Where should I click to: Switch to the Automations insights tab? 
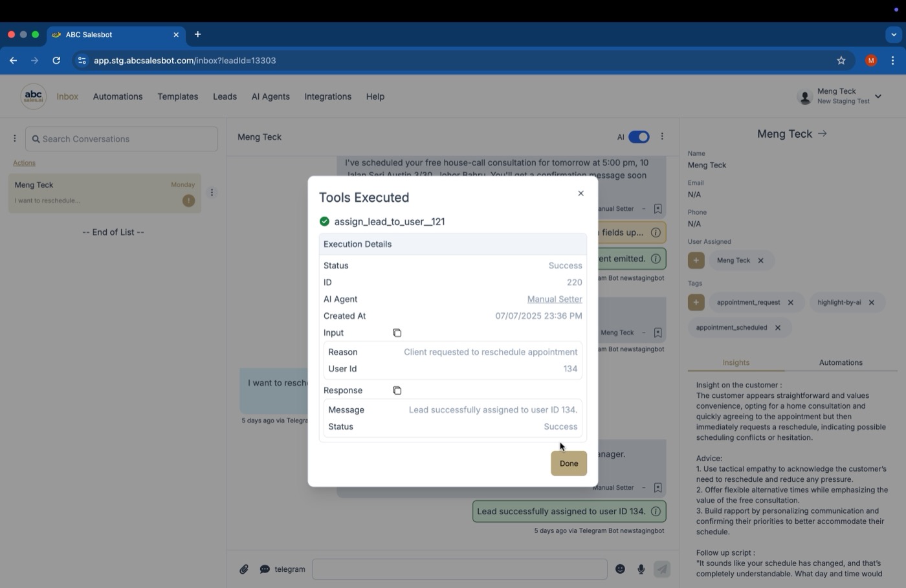[x=841, y=363]
